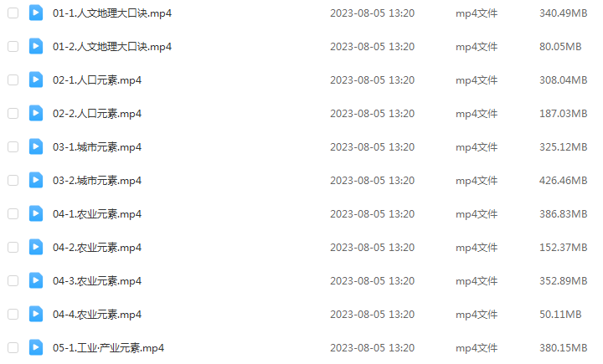The width and height of the screenshot is (603, 364).
Task: Click video icon of 05-1.工业·产业元素.mp4
Action: (36, 347)
